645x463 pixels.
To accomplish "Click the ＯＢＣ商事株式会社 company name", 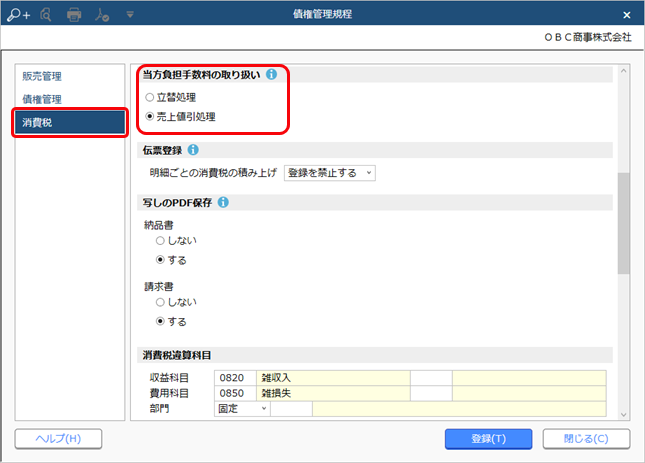I will pos(588,37).
